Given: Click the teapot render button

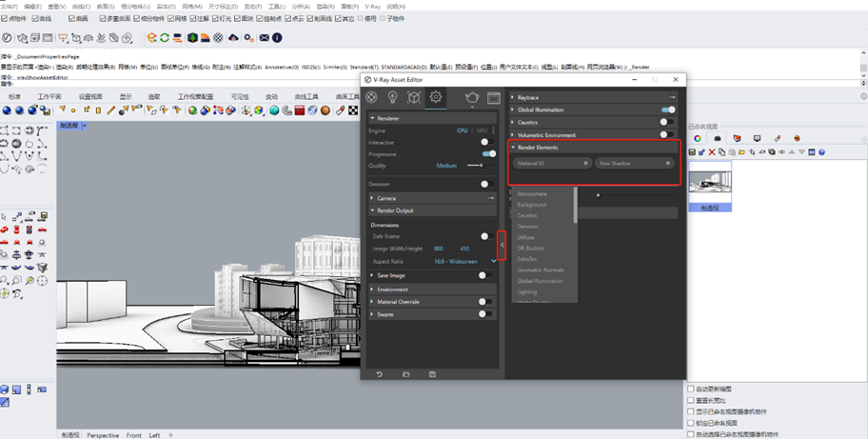Looking at the screenshot, I should (x=472, y=97).
